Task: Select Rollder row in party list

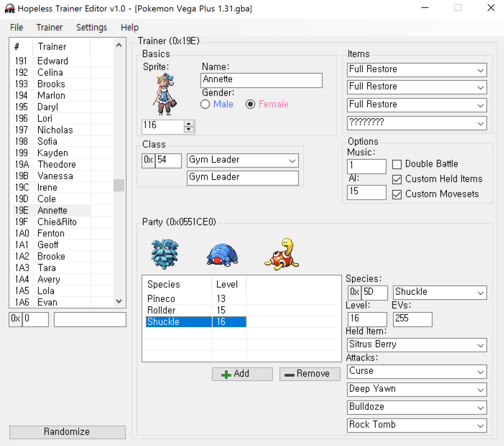Action: [x=196, y=310]
